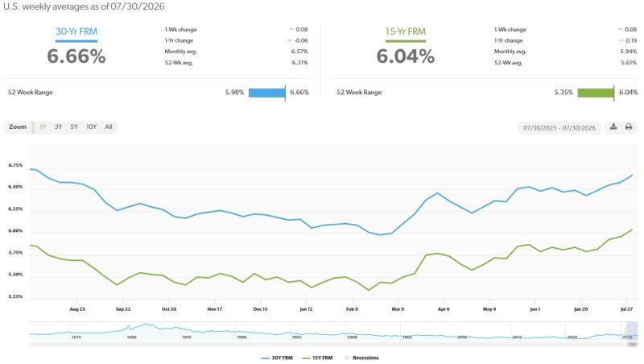The image size is (644, 364).
Task: Download the chart data using the download icon
Action: click(613, 126)
